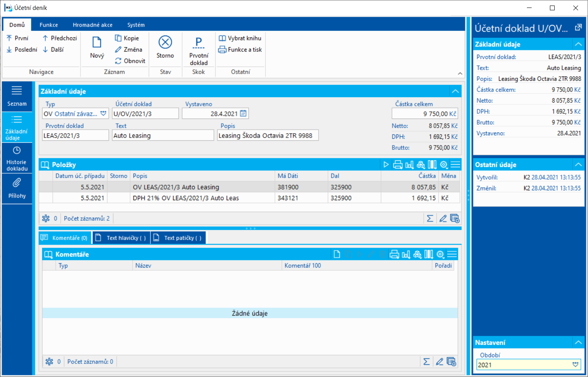Click the Funkce a tisk button
The height and width of the screenshot is (377, 588).
[240, 50]
